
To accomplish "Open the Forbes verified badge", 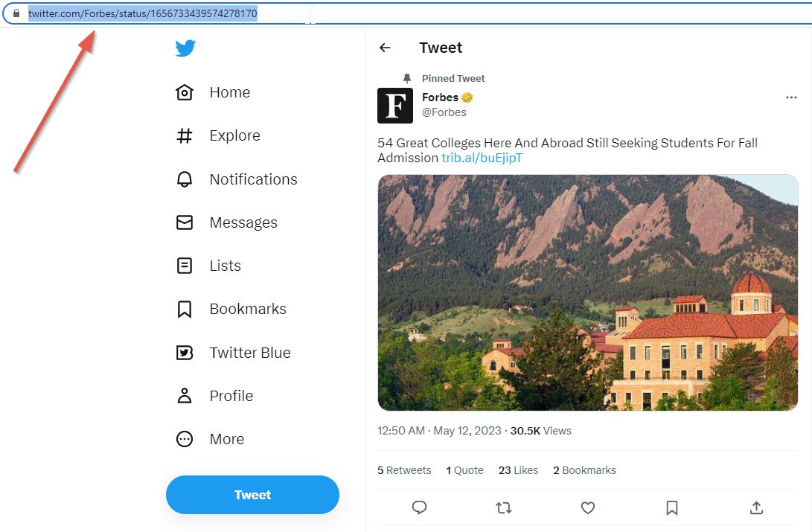I will click(x=467, y=97).
